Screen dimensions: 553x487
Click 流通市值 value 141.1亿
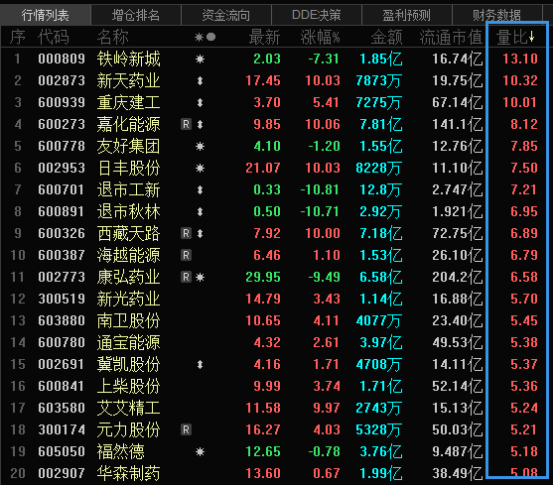(457, 124)
